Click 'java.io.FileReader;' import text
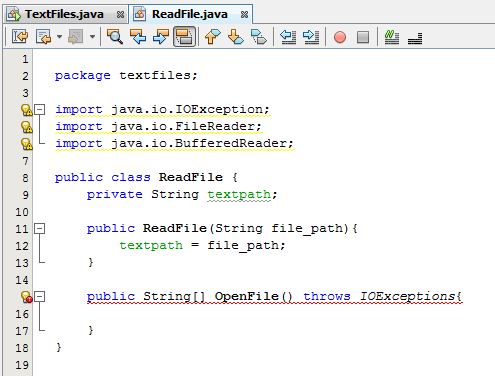Screen dimensions: 495x376 186,127
